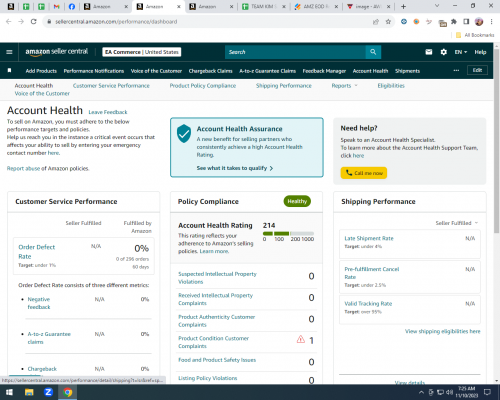
Task: Expand the Reports dropdown menu
Action: coord(344,86)
